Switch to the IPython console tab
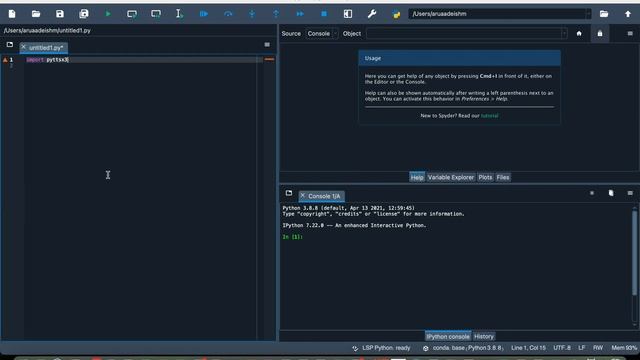This screenshot has height=360, width=640. click(x=448, y=336)
